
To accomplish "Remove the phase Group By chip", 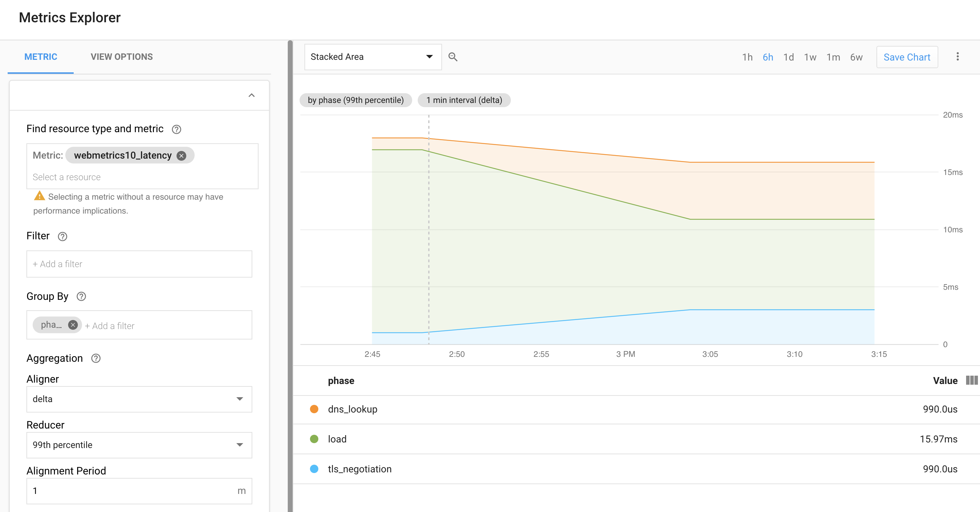I will click(x=73, y=325).
